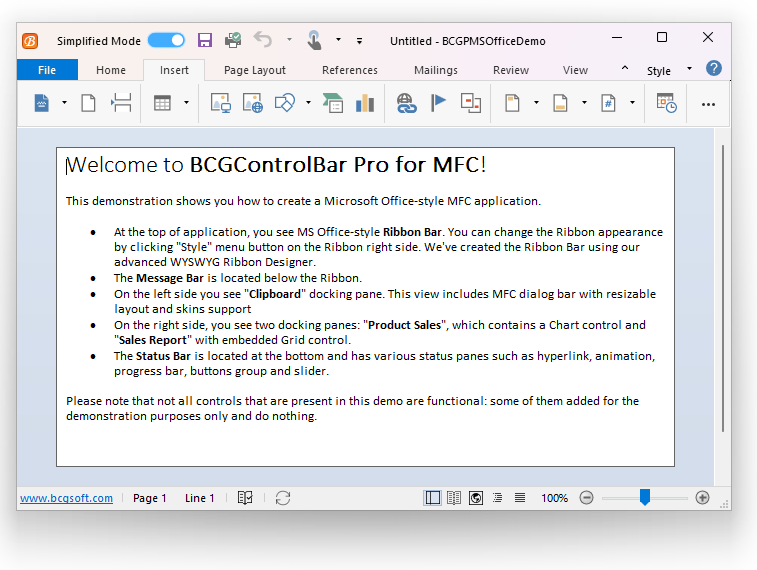Toggle the Simplified Mode switch
This screenshot has height=570, width=757.
tap(166, 40)
